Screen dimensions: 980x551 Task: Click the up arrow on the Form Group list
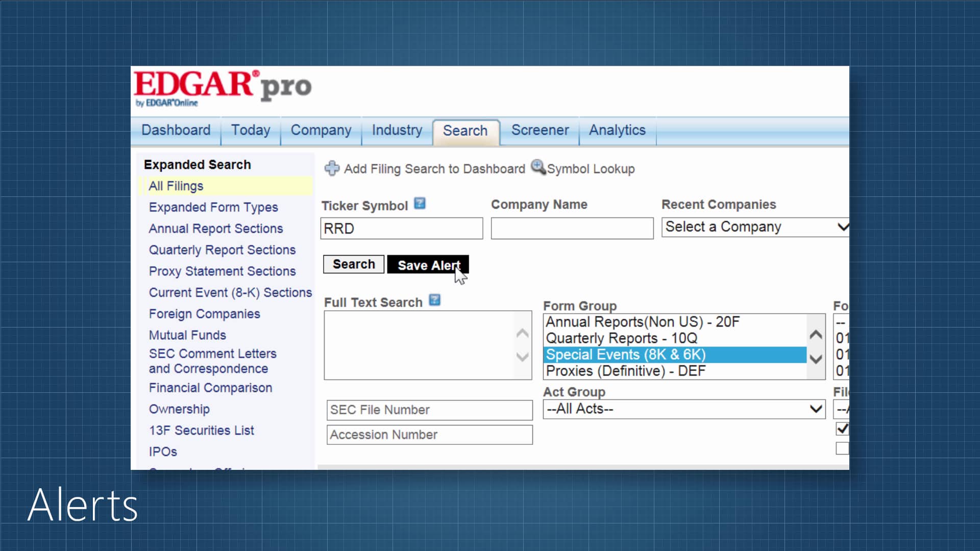point(815,333)
